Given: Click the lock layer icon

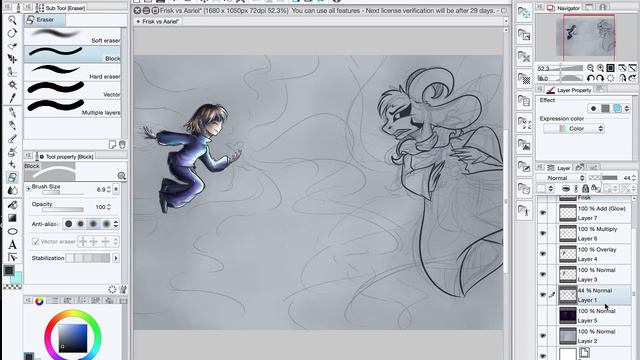Looking at the screenshot, I should [585, 188].
